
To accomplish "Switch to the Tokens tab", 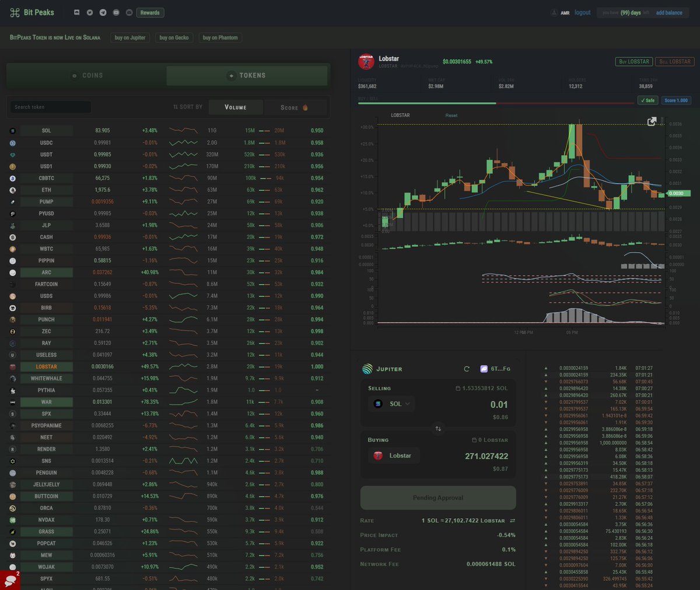I will (x=247, y=75).
